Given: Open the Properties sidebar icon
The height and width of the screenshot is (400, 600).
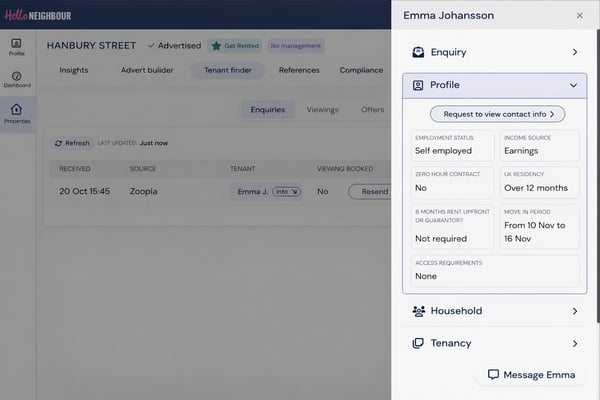Looking at the screenshot, I should (17, 114).
